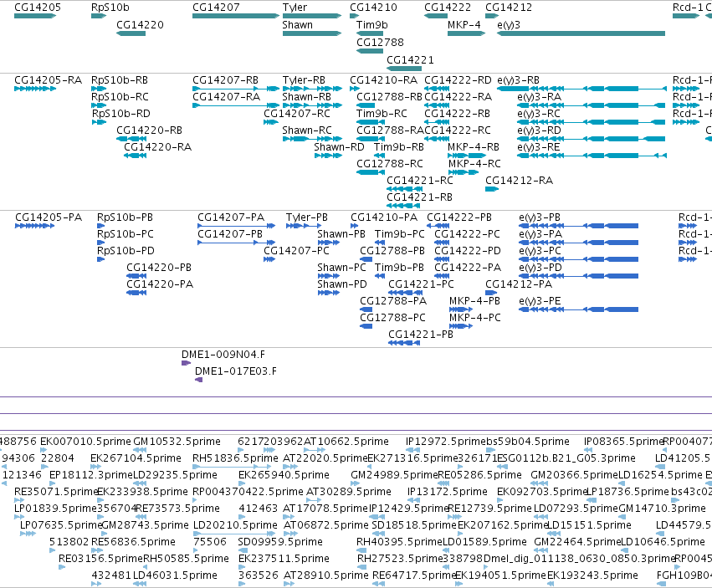This screenshot has height=588, width=712.
Task: Click protein CG14222-PB
Action: [x=459, y=217]
